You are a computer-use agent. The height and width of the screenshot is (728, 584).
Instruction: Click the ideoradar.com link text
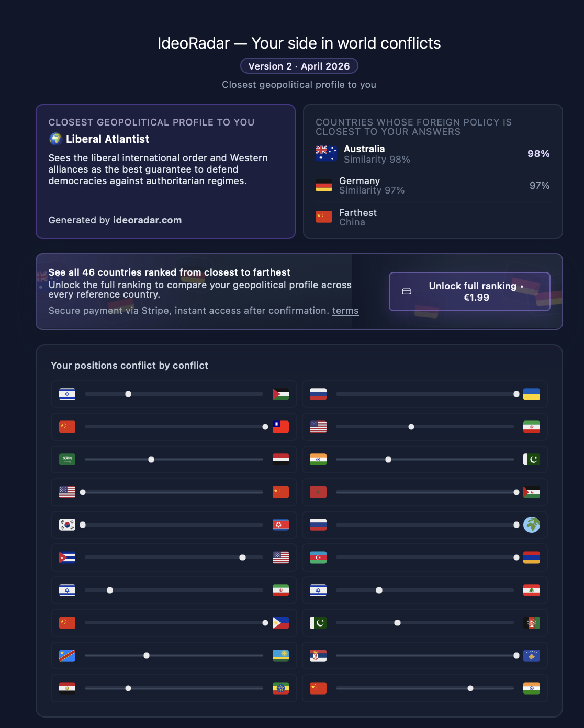tap(148, 220)
